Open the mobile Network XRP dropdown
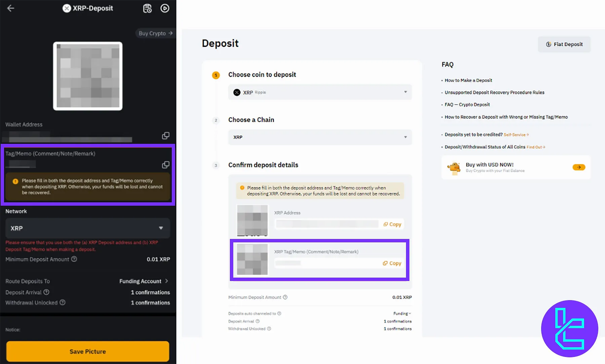Screen dimensions: 605x364 (88, 228)
